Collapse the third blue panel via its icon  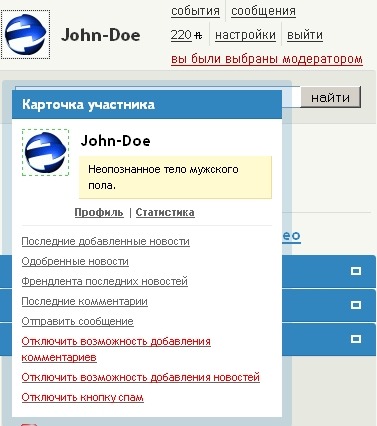point(356,339)
